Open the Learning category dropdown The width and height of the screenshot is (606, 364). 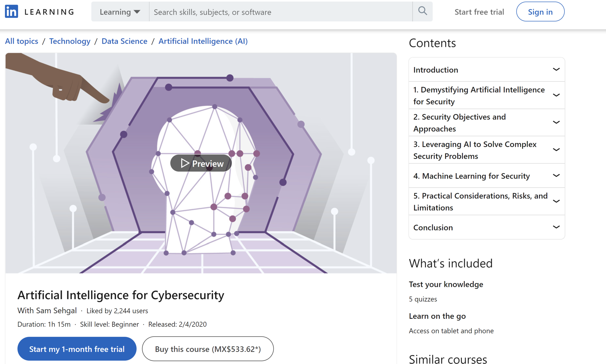pyautogui.click(x=120, y=12)
